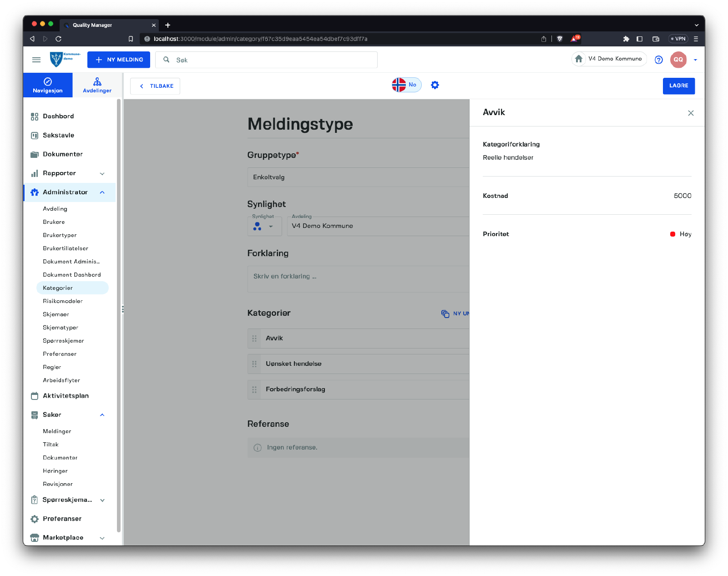Toggle the Norwegian language switch

(x=406, y=85)
